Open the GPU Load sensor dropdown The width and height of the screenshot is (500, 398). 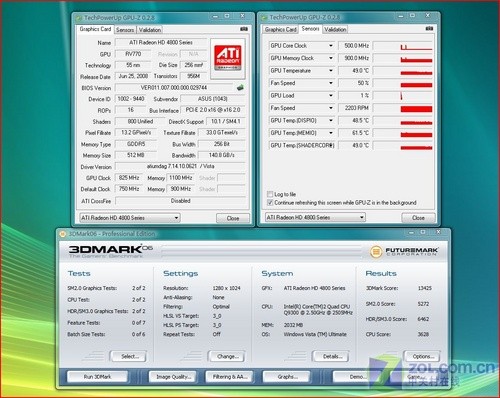pos(331,95)
